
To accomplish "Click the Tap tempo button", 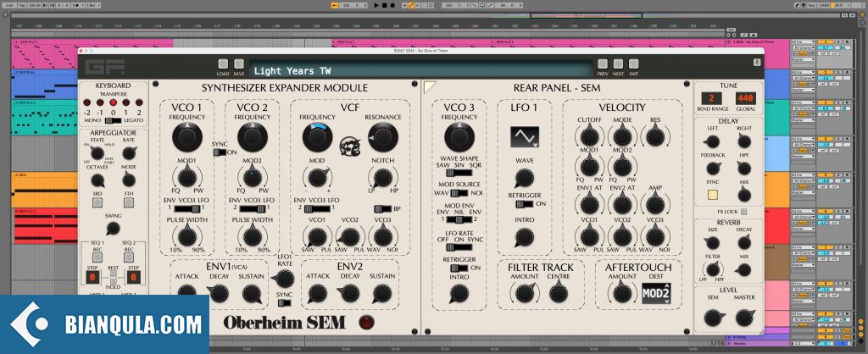I will (22, 5).
